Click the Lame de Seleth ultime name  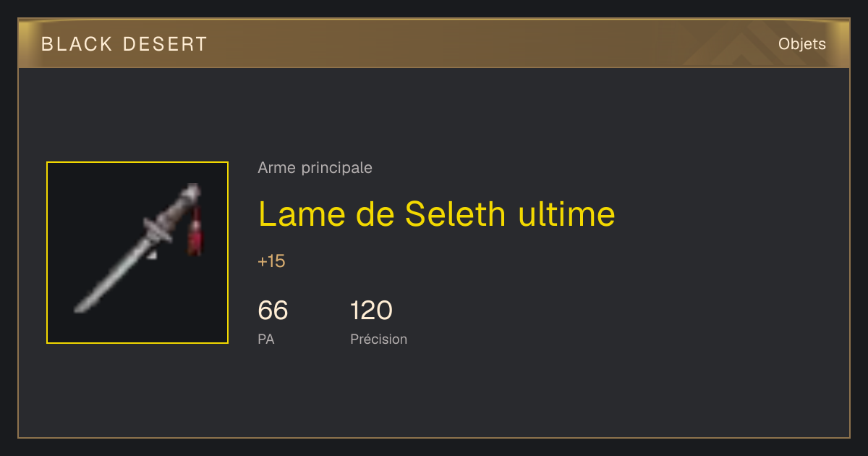point(436,214)
